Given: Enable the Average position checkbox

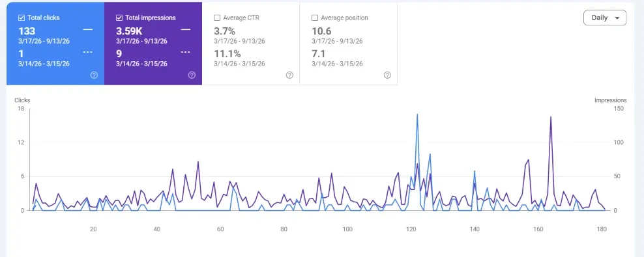Looking at the screenshot, I should [315, 18].
